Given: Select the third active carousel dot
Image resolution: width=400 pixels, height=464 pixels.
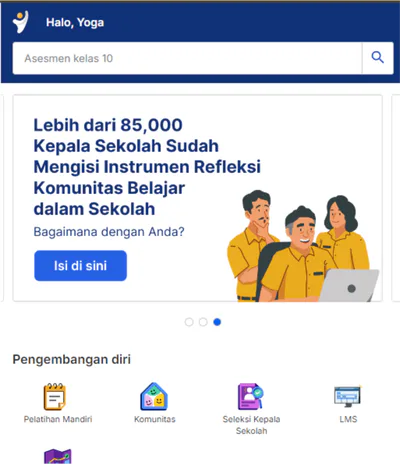Looking at the screenshot, I should (x=217, y=322).
